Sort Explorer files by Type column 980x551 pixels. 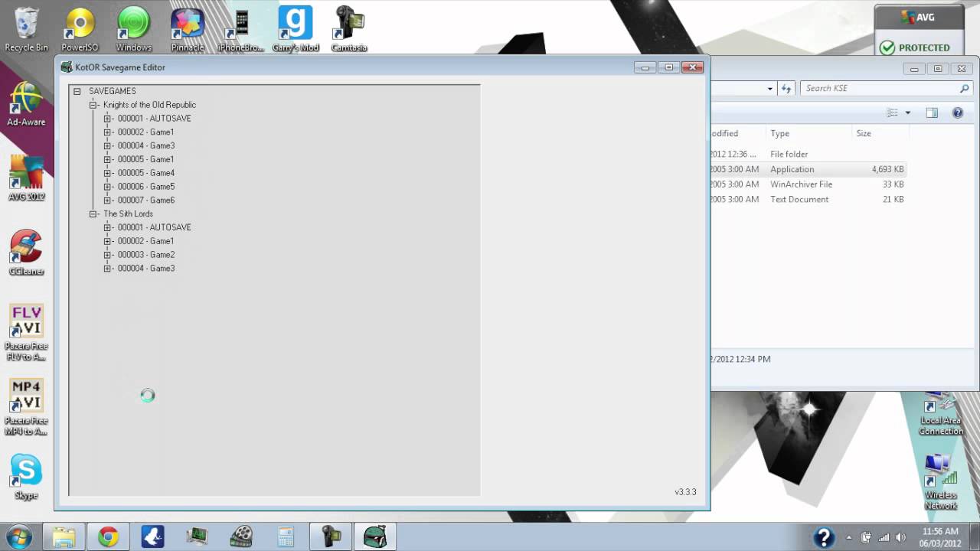(x=808, y=133)
